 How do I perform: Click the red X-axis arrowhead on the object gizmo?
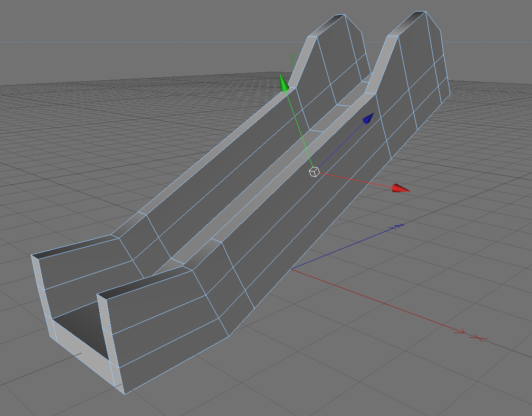pyautogui.click(x=401, y=188)
